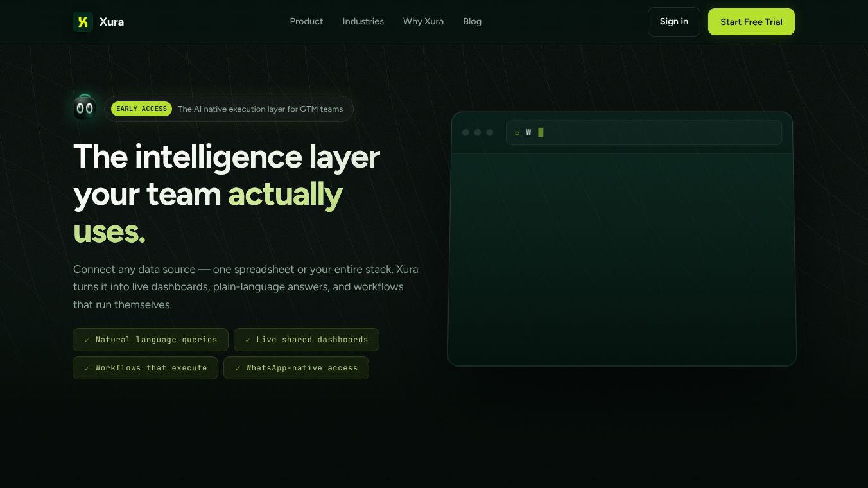Select the Natural language queries chip
The height and width of the screenshot is (488, 868).
[x=150, y=340]
